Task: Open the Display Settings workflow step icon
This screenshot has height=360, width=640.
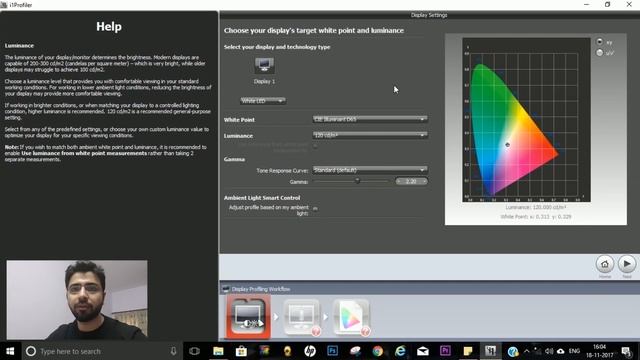Action: click(x=249, y=317)
